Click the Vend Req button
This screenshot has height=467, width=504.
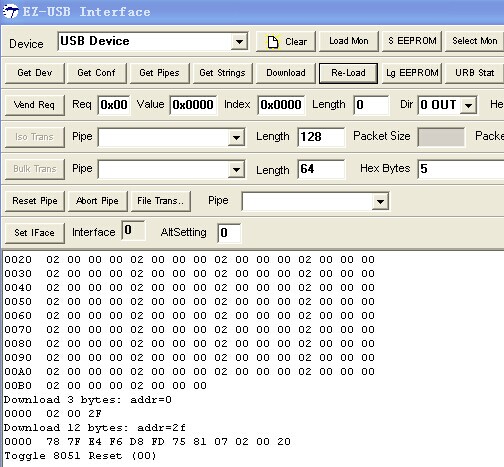[35, 105]
